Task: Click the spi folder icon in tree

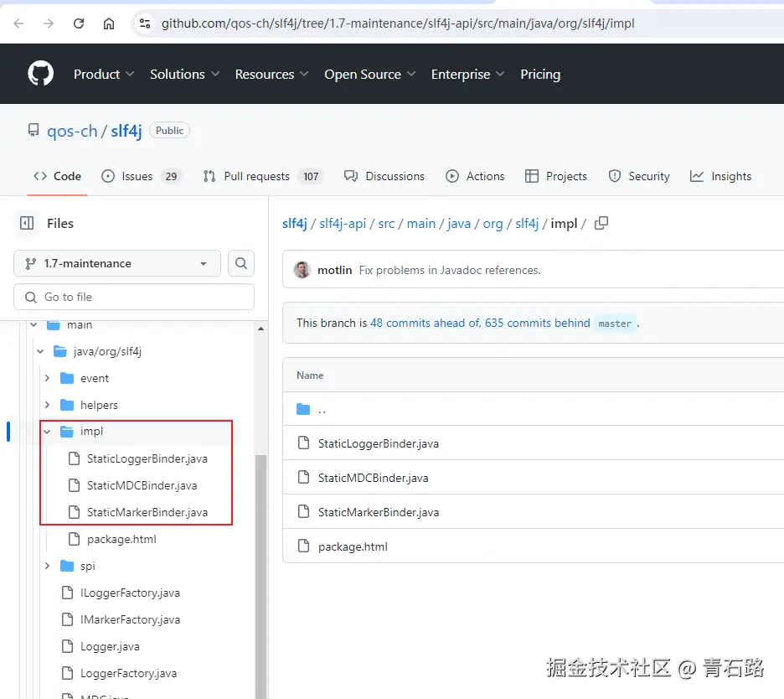Action: tap(67, 566)
